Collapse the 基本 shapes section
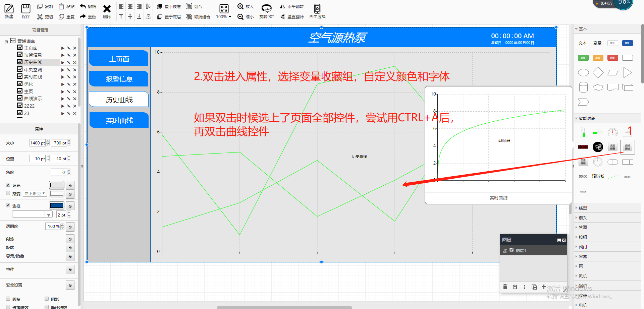Image resolution: width=644 pixels, height=309 pixels. (x=576, y=29)
